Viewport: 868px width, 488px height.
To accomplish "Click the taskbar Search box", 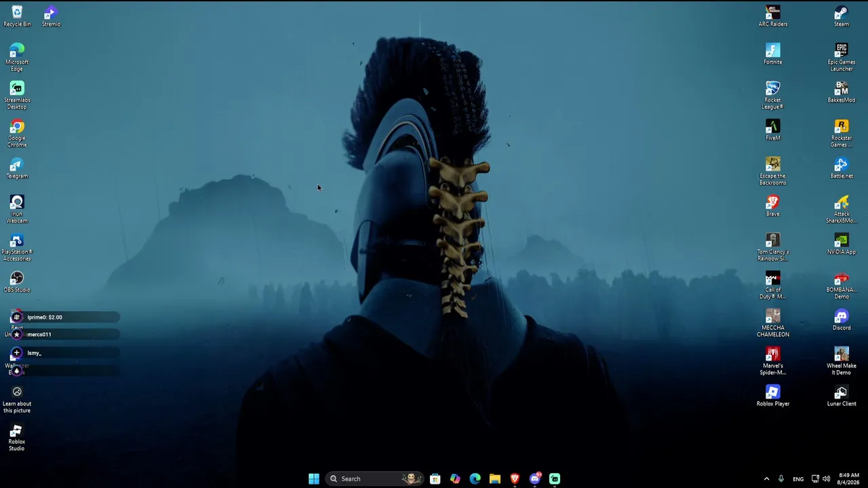I will [x=375, y=479].
